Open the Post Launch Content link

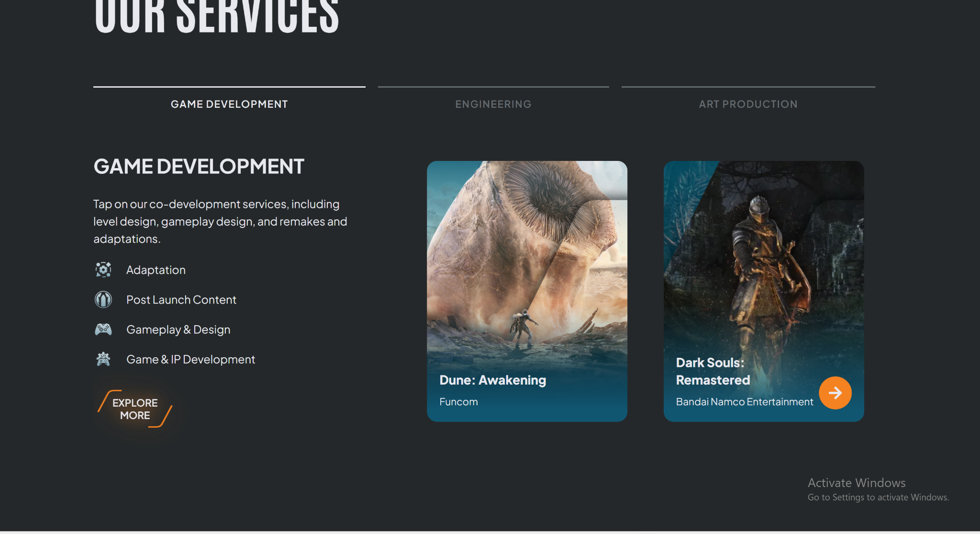click(181, 300)
